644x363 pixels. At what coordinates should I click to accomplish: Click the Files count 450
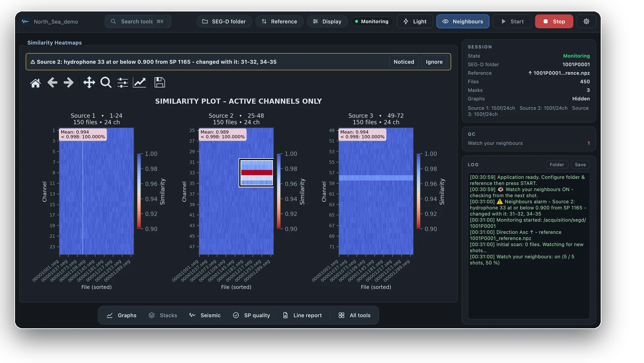click(x=585, y=82)
